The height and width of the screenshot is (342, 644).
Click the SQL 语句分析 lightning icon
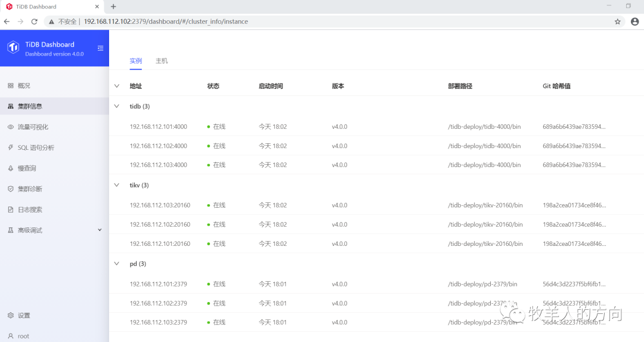point(11,147)
